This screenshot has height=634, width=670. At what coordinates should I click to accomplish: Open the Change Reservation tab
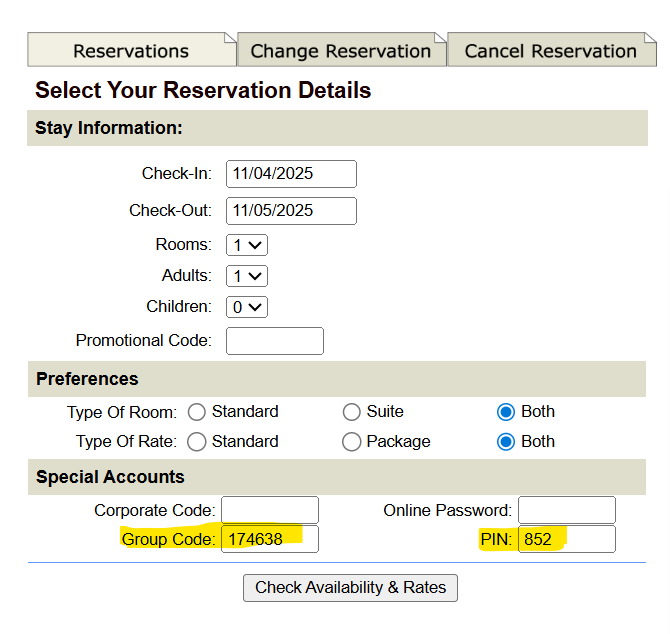340,51
